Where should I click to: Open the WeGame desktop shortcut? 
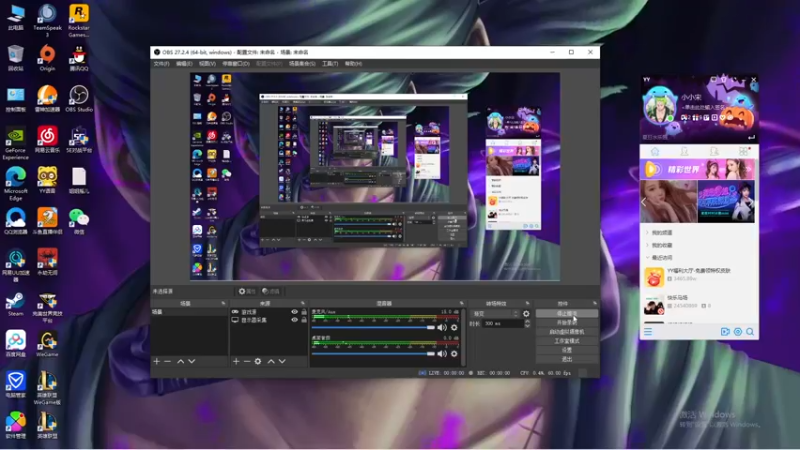[x=47, y=343]
